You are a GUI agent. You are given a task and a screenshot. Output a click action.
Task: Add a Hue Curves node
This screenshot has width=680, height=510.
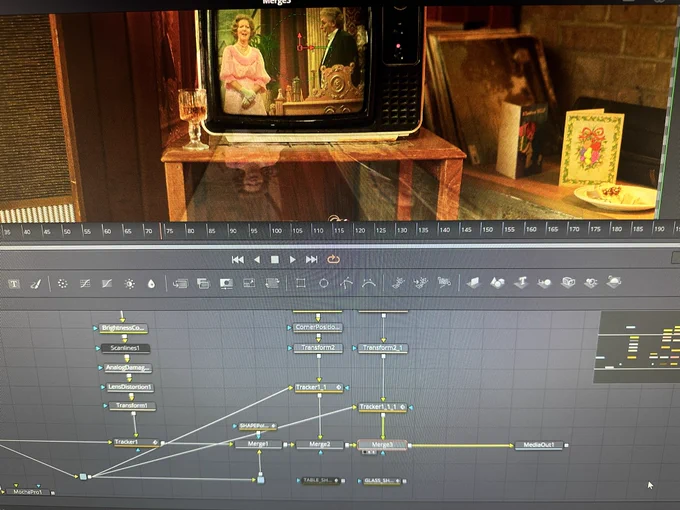(107, 284)
